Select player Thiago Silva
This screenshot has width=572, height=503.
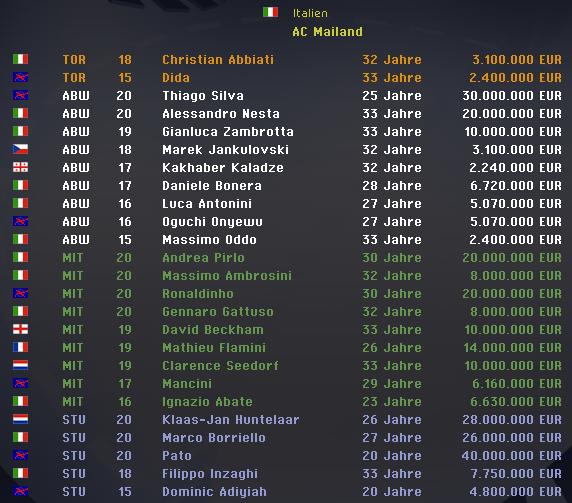pyautogui.click(x=203, y=96)
